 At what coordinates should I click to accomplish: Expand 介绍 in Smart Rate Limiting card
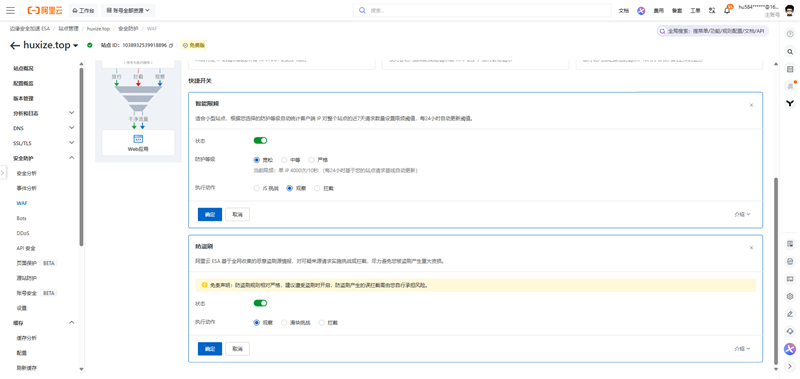pyautogui.click(x=742, y=214)
